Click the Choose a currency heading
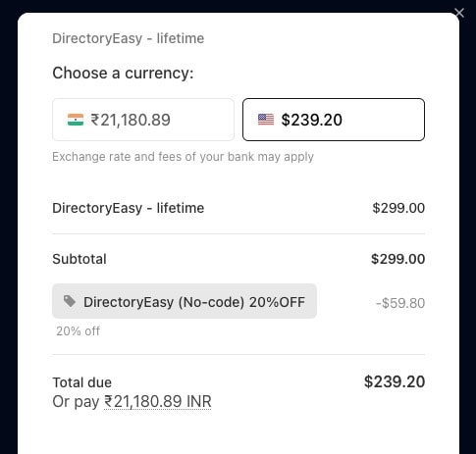This screenshot has width=476, height=454. point(123,73)
